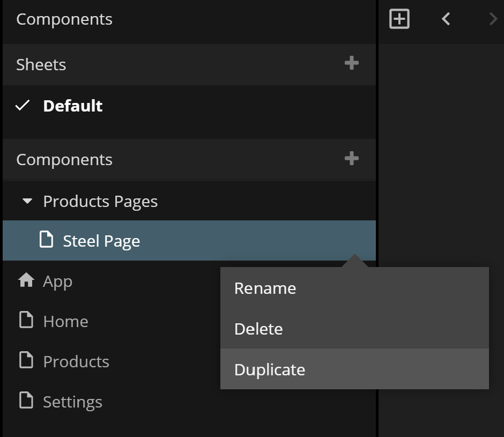Image resolution: width=504 pixels, height=437 pixels.
Task: Collapse the Products Pages folder arrow
Action: point(27,202)
